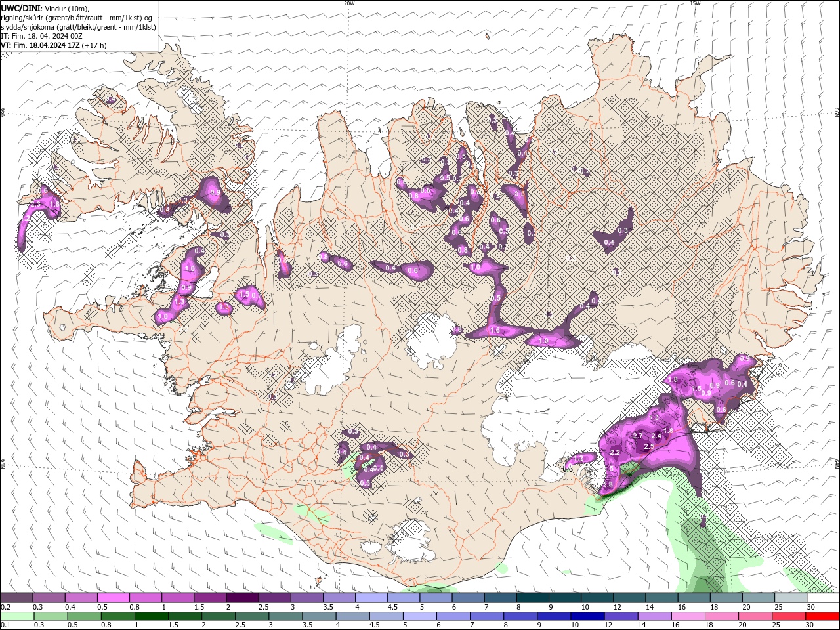Screen dimensions: 840x630
Task: Click the lower rain scale swatch starting at 0.5
Action: pos(85,616)
